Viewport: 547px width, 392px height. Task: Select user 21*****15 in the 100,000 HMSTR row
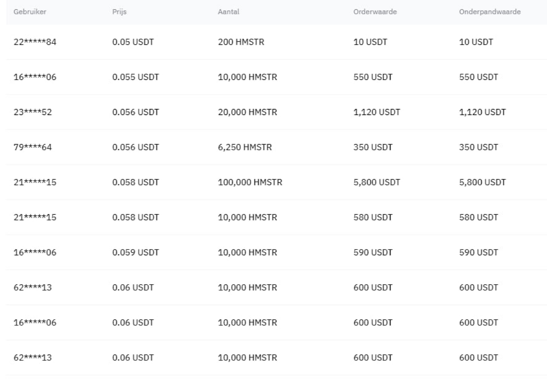coord(35,183)
